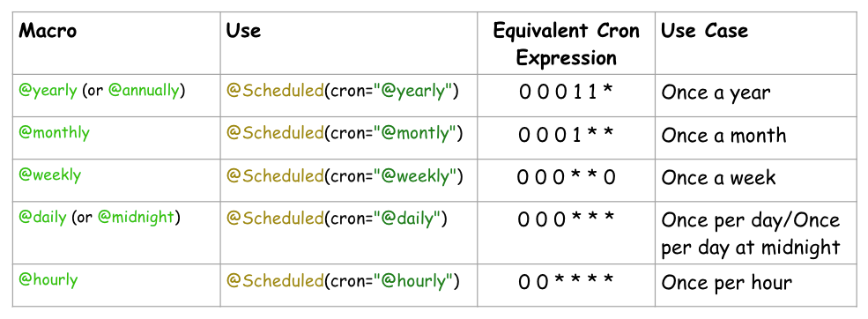Select @Scheduled(cron="@weekly") code
This screenshot has width=868, height=319.
pos(345,175)
